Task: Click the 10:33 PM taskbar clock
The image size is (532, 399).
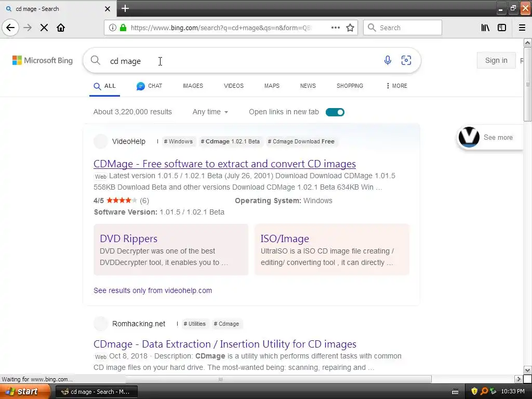Action: coord(513,392)
